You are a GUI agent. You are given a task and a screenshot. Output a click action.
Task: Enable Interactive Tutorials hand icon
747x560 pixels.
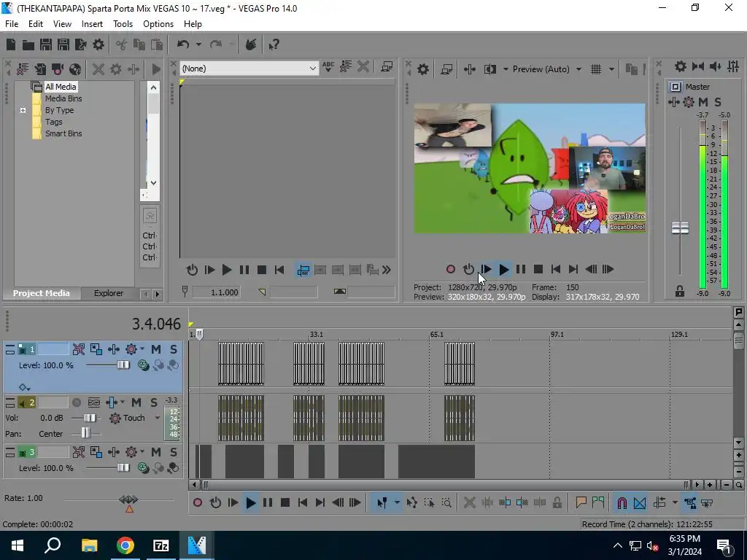coord(251,44)
